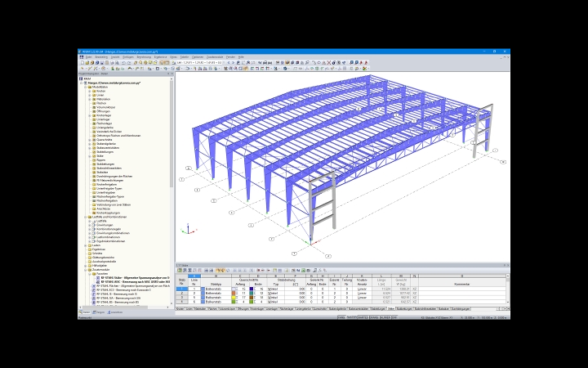The height and width of the screenshot is (368, 588).
Task: Open the Zusatzmodule menu
Action: (x=215, y=57)
